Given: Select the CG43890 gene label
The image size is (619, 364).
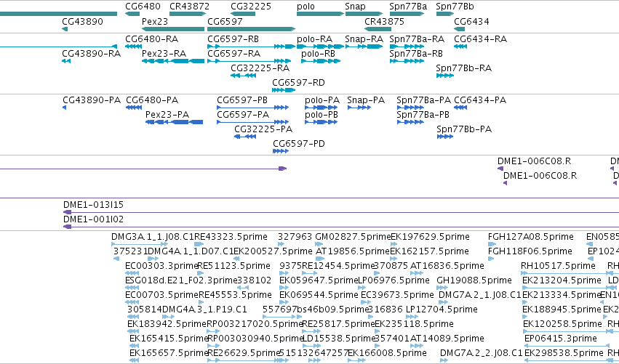Looking at the screenshot, I should pos(82,21).
